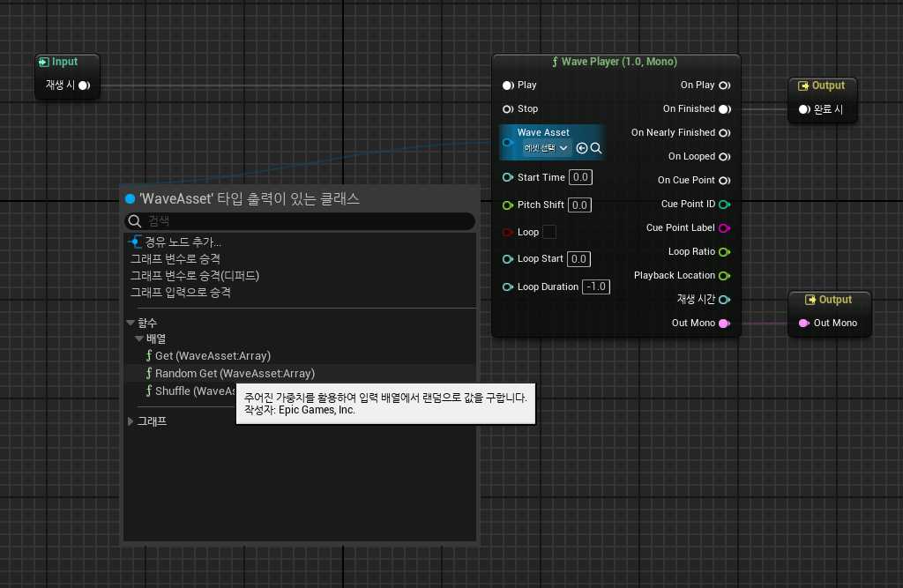
Task: Focus the 검색 search field in popup
Action: (x=300, y=221)
